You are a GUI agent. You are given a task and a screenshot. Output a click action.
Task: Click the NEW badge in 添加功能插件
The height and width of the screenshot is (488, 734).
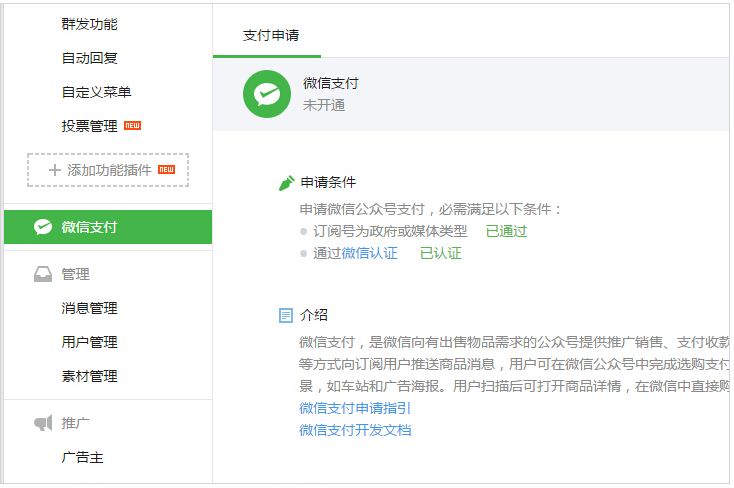tap(166, 170)
